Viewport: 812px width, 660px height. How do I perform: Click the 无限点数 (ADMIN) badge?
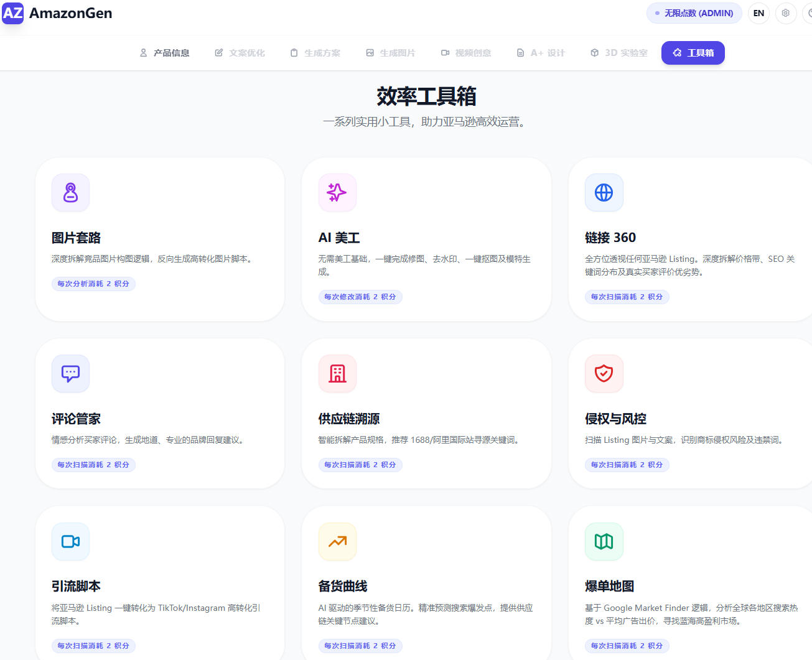[694, 13]
